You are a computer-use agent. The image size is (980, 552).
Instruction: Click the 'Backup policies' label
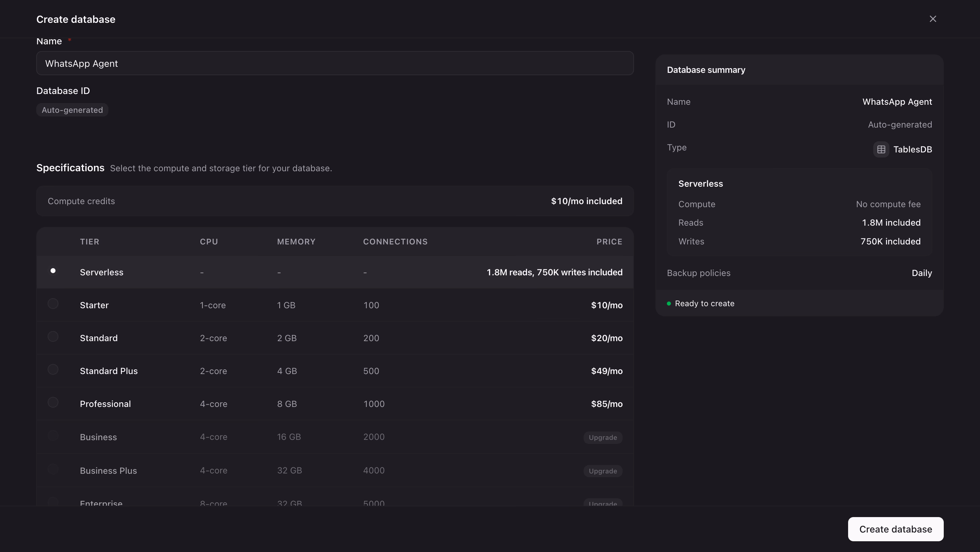point(698,273)
